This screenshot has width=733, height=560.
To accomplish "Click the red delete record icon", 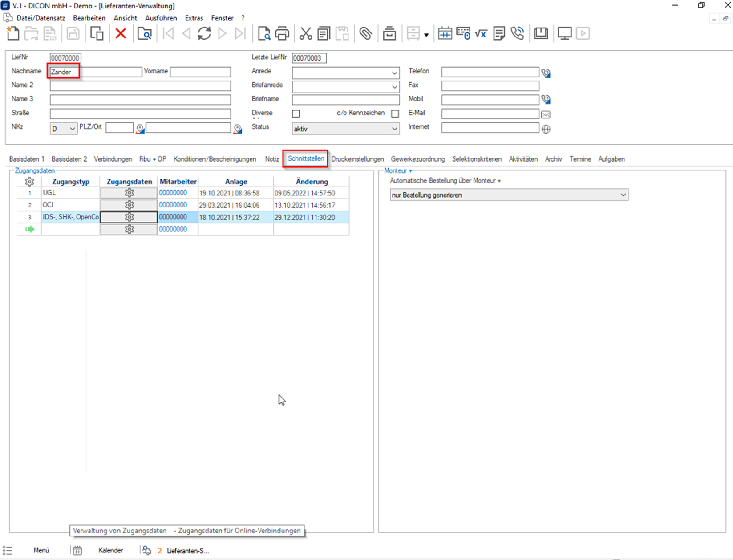I will pos(121,33).
